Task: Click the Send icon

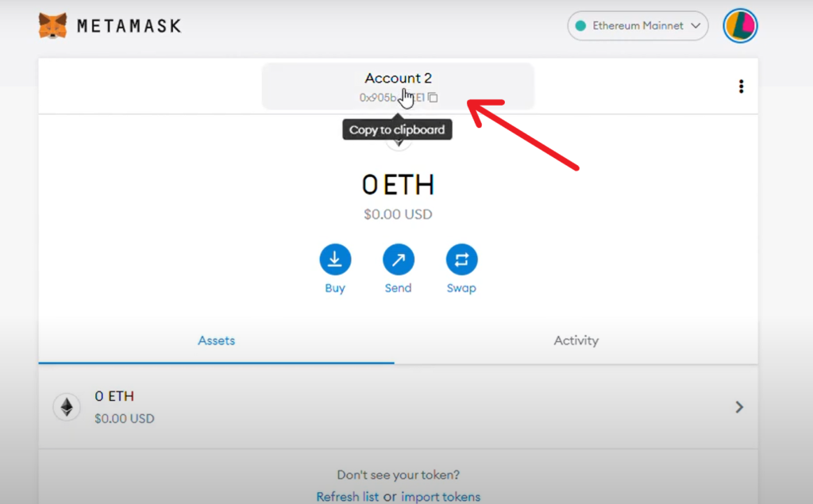Action: (x=398, y=257)
